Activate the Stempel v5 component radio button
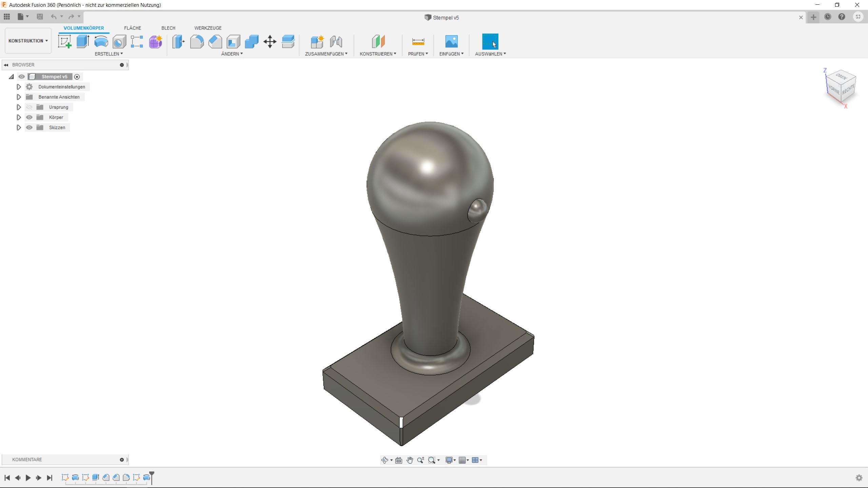Screen dimensions: 868x488 (77, 77)
